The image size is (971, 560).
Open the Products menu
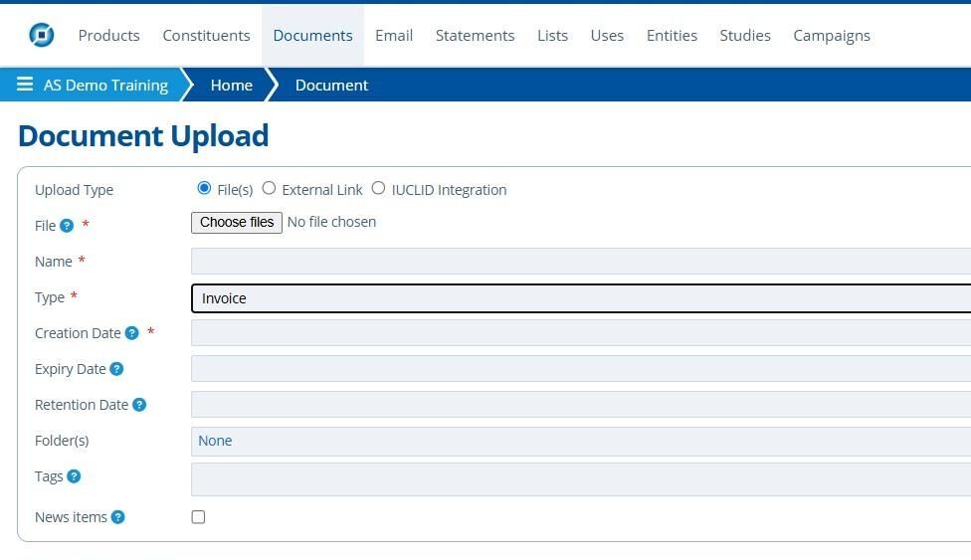coord(109,35)
